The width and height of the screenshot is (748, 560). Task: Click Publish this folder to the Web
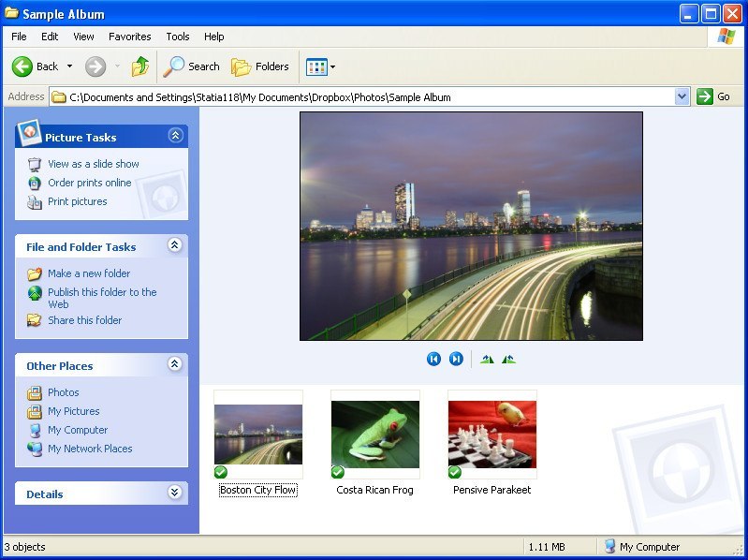(102, 298)
